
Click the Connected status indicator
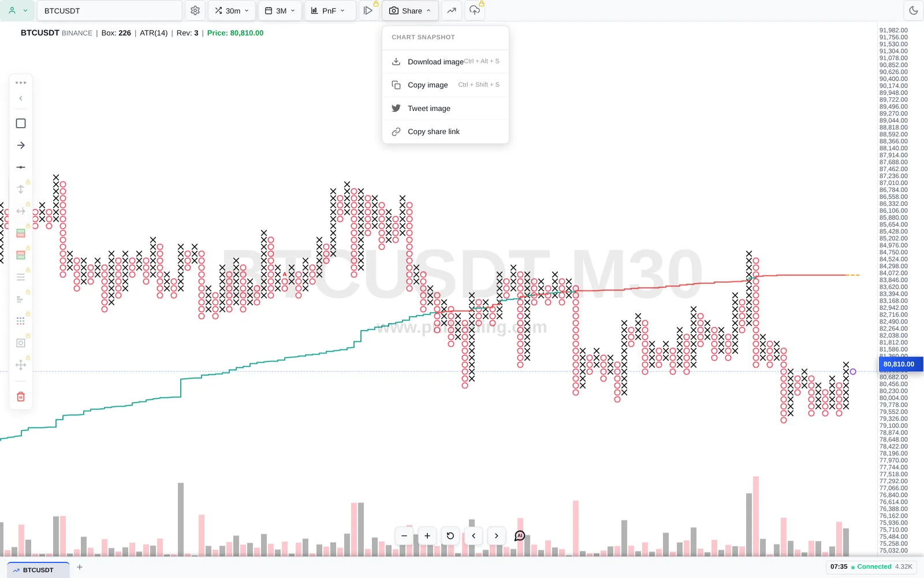pos(871,566)
